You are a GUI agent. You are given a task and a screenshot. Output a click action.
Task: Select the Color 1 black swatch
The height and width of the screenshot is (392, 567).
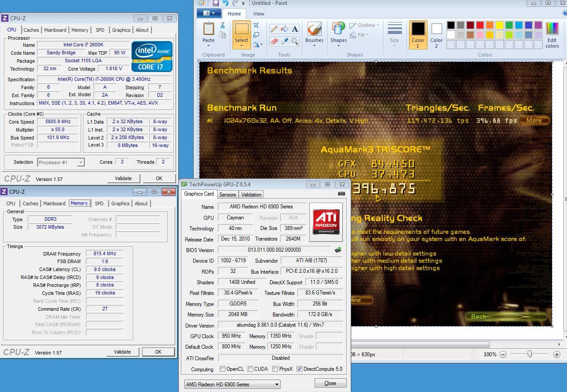418,29
